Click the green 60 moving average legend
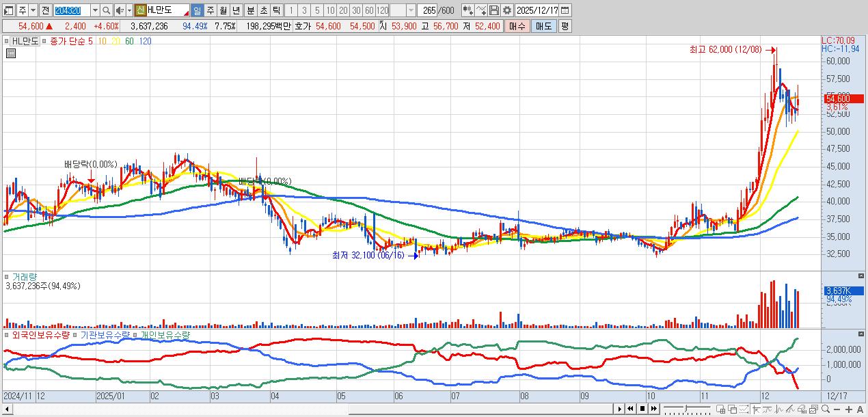The width and height of the screenshot is (868, 417). 130,41
